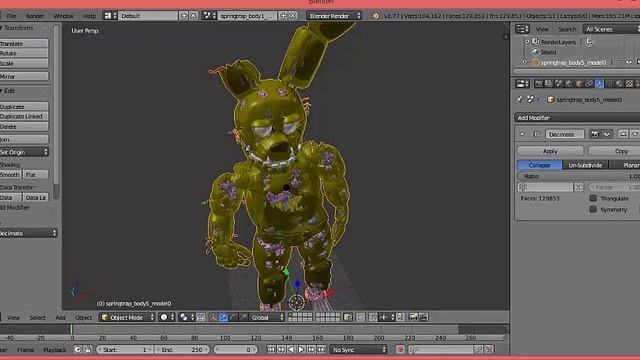The height and width of the screenshot is (360, 640).
Task: Open the Material properties tab icon
Action: 619,84
